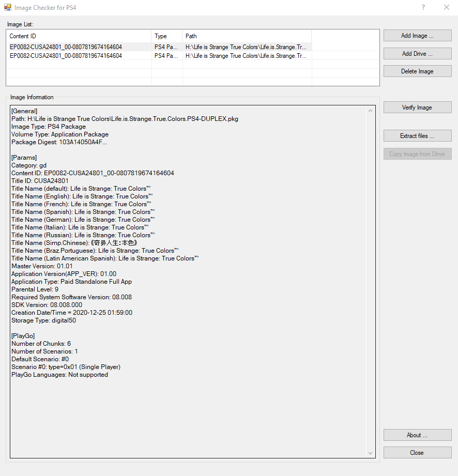Click the scroll down arrow in Image Information
The image size is (458, 476).
(370, 453)
